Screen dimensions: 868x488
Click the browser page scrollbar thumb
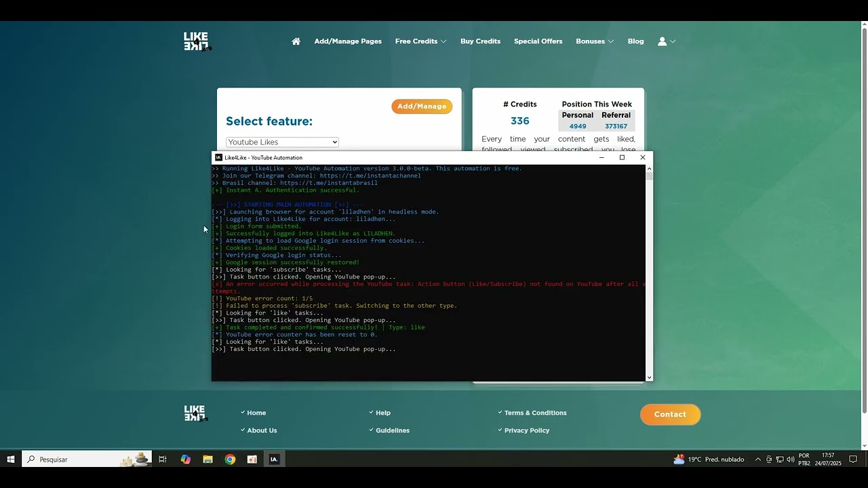tap(864, 220)
